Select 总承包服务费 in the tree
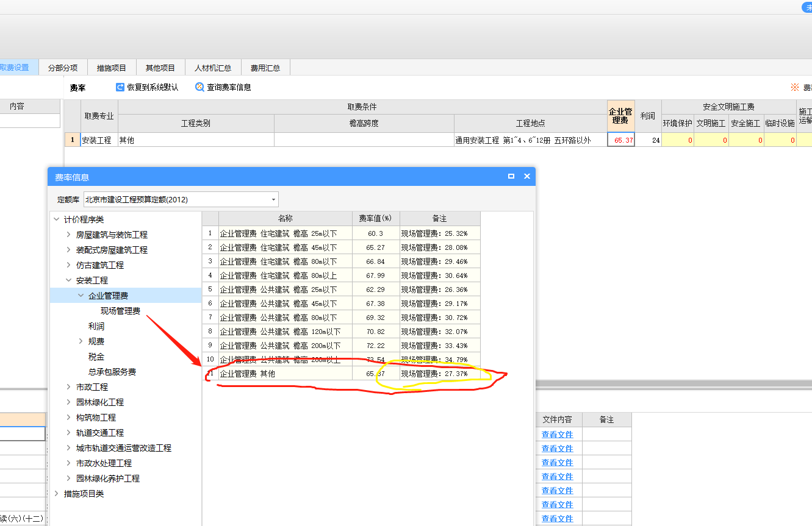The width and height of the screenshot is (812, 526). pos(112,372)
